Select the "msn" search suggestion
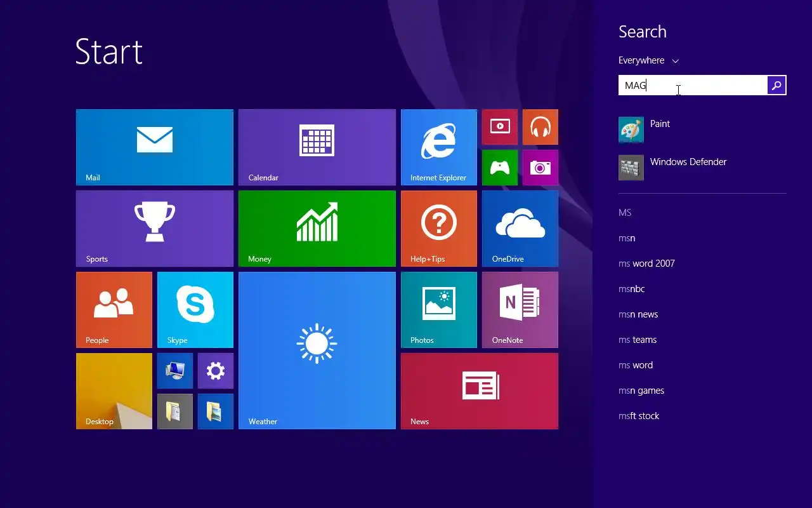The height and width of the screenshot is (508, 812). point(627,238)
